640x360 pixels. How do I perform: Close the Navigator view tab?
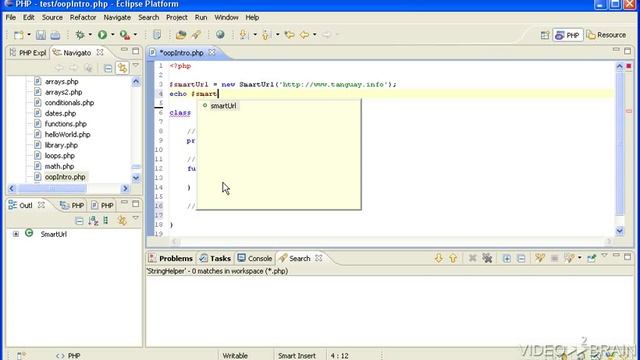[100, 53]
